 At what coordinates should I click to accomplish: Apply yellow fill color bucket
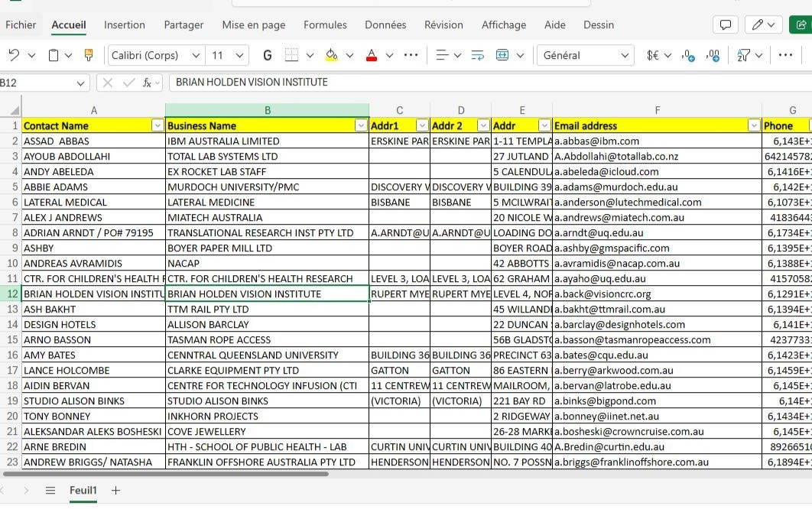tap(331, 55)
